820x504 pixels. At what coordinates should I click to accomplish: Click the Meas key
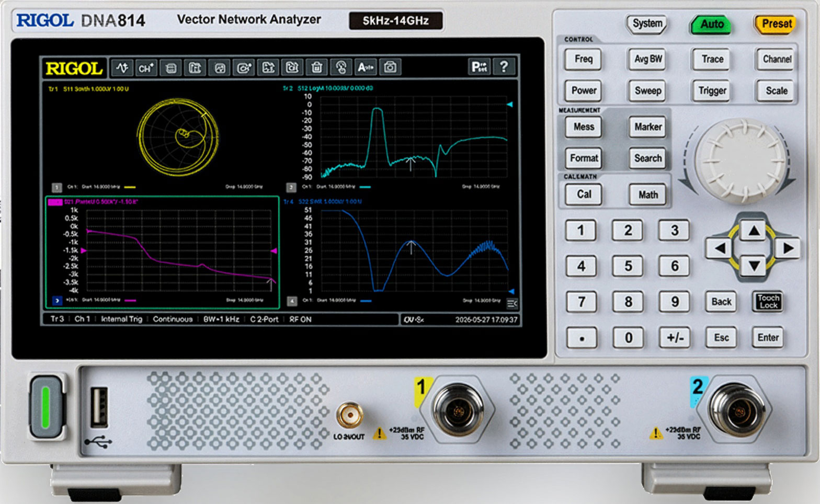click(x=584, y=127)
